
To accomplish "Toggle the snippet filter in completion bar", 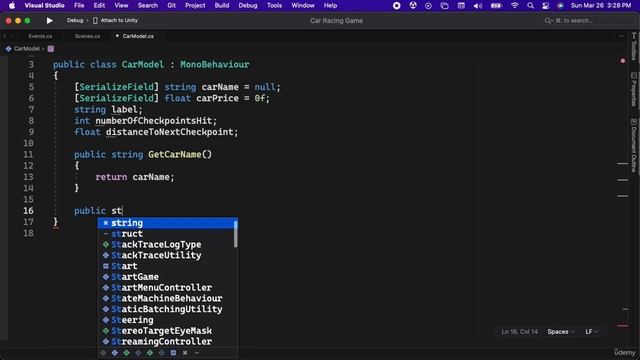I will [x=185, y=353].
